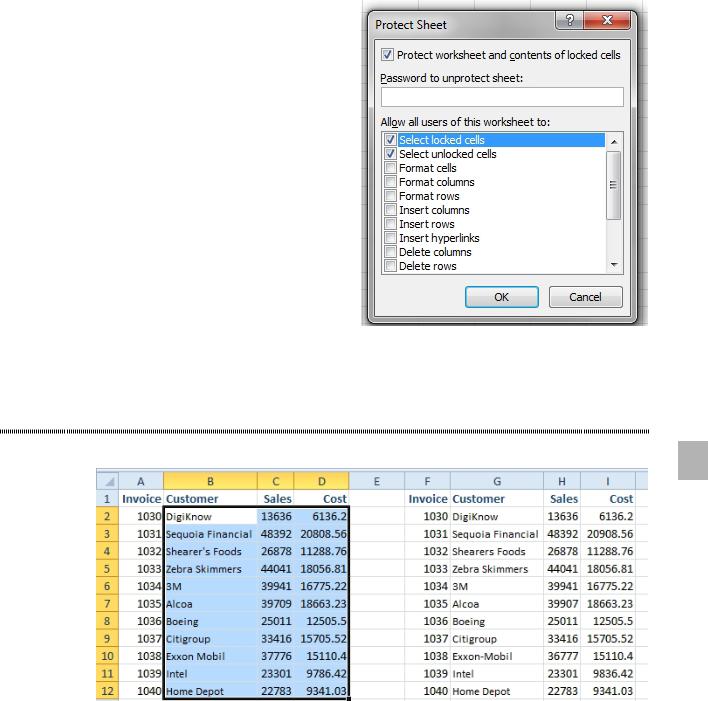708x701 pixels.
Task: Click Sequoia Financial in column B
Action: point(210,534)
